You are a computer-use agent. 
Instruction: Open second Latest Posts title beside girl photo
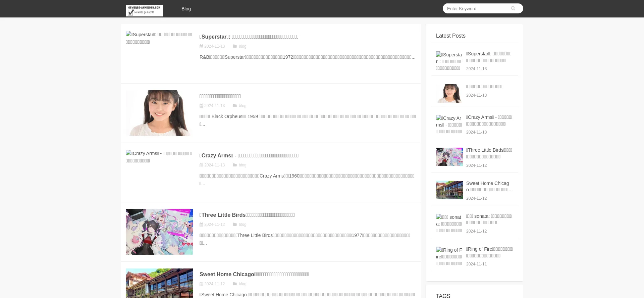[484, 87]
